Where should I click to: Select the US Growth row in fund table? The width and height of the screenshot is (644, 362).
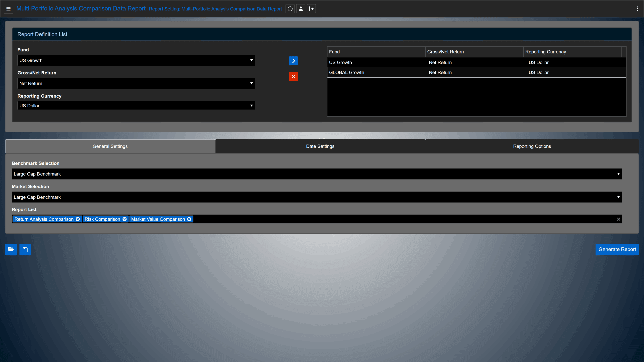click(476, 62)
